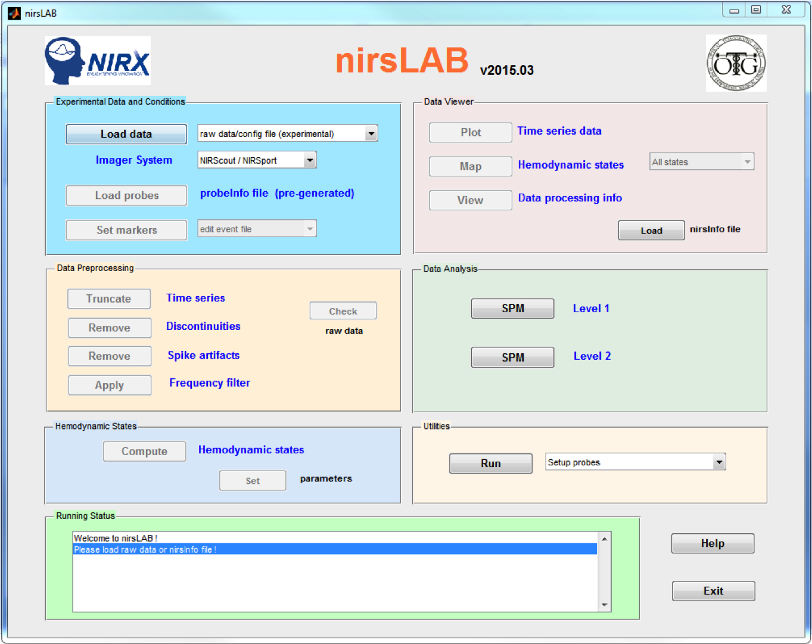
Task: Click the Check raw data button
Action: 343,311
